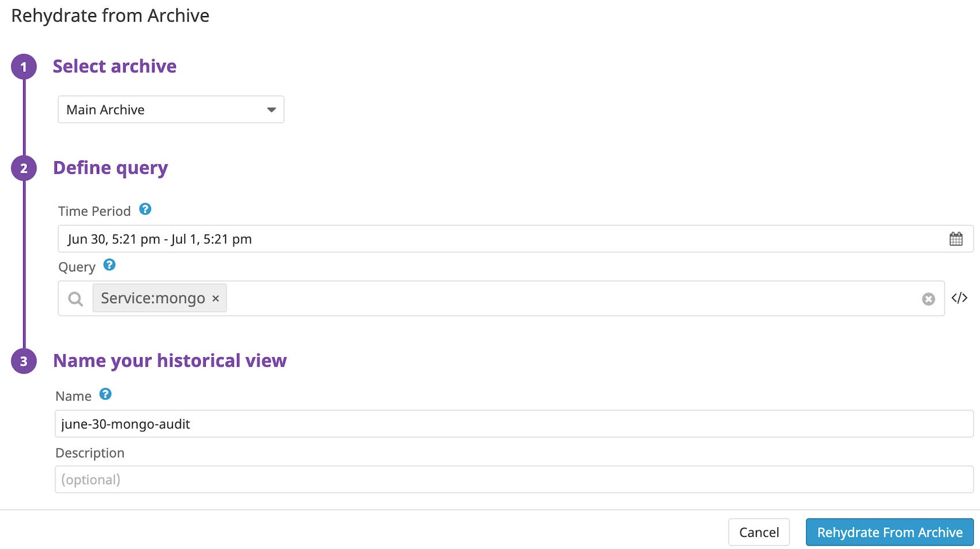Remove the Service:mongo tag via its x
This screenshot has width=980, height=549.
pos(216,298)
